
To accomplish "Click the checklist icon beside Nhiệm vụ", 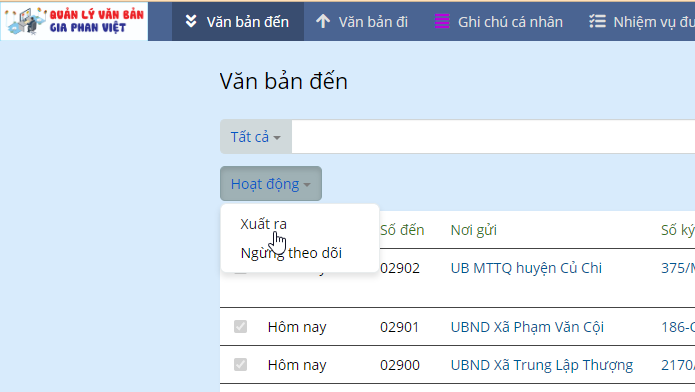I will click(597, 21).
